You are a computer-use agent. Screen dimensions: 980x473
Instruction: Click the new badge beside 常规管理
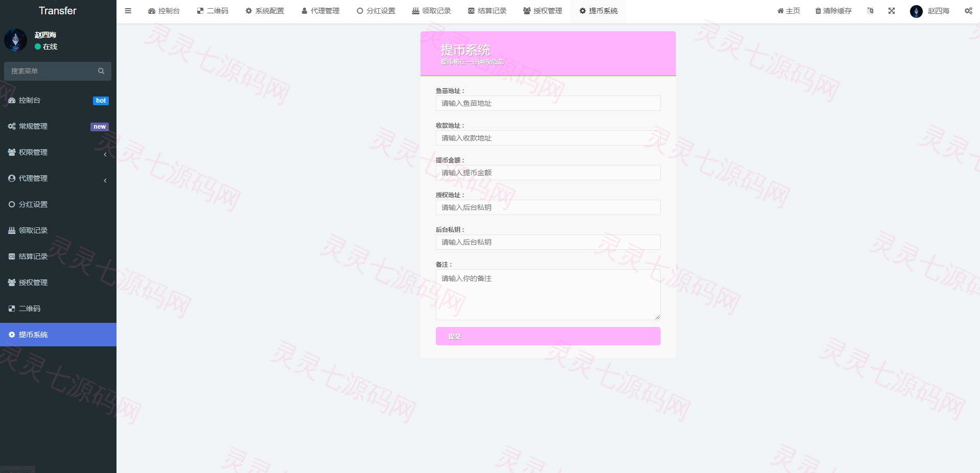100,127
